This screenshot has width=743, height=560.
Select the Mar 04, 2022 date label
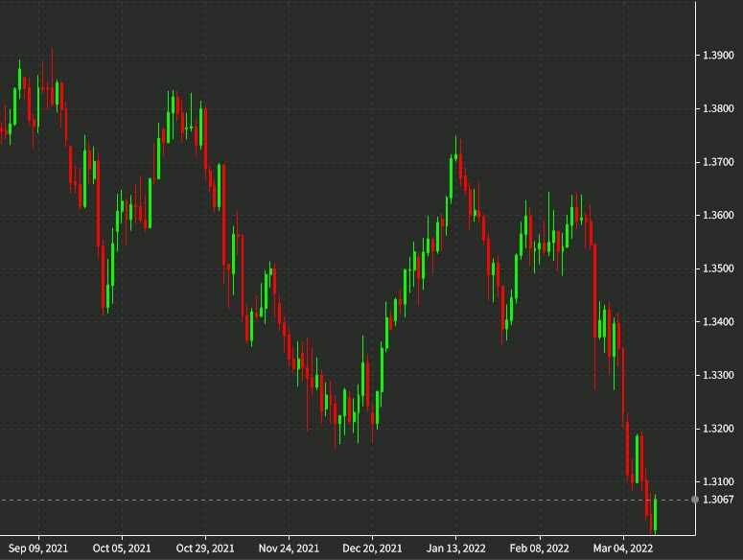coord(623,548)
